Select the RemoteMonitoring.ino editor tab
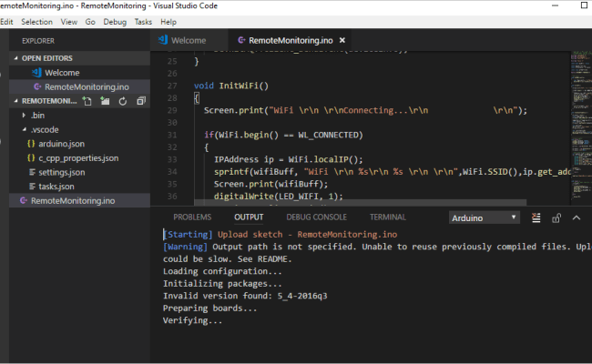Screen dimensions: 592x364 tap(291, 40)
